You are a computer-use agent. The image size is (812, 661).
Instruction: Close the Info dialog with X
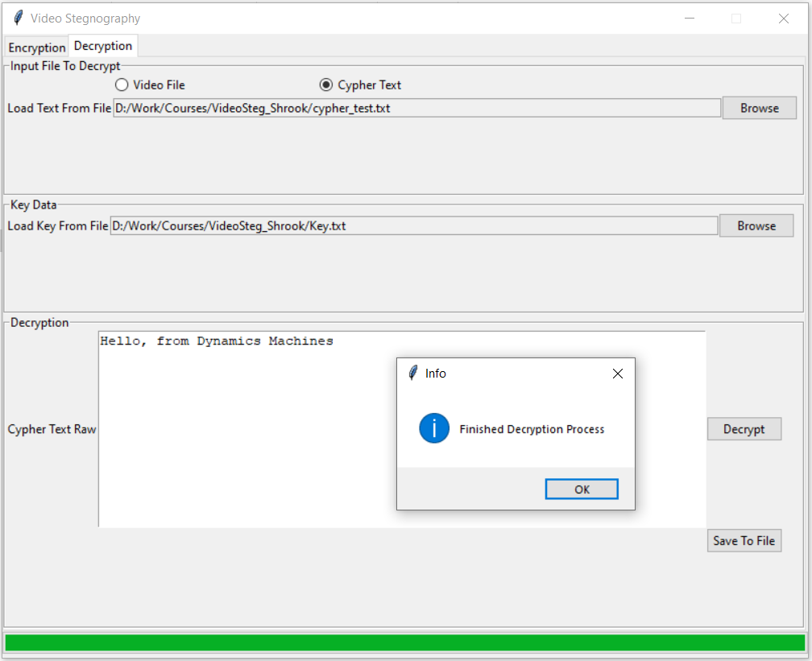click(x=617, y=374)
